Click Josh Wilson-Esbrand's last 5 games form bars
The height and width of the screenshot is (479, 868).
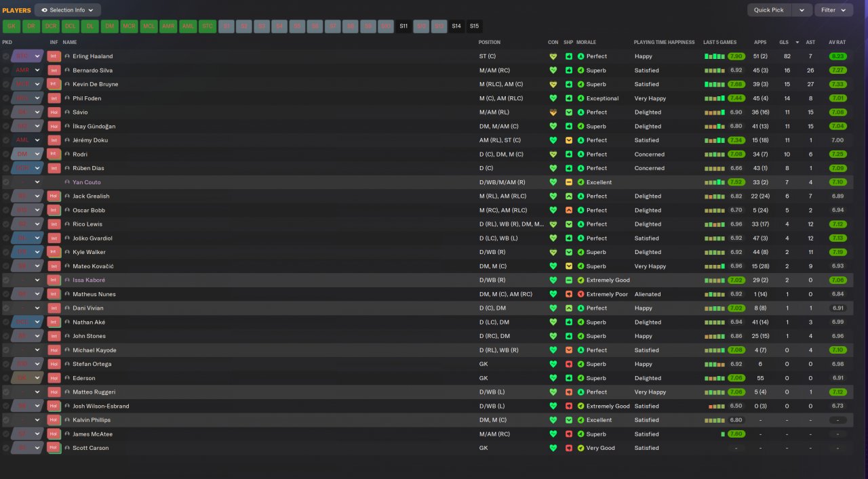716,406
